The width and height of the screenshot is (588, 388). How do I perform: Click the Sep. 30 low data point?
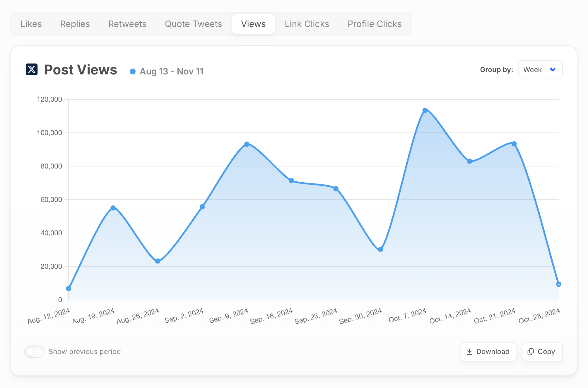pos(380,249)
